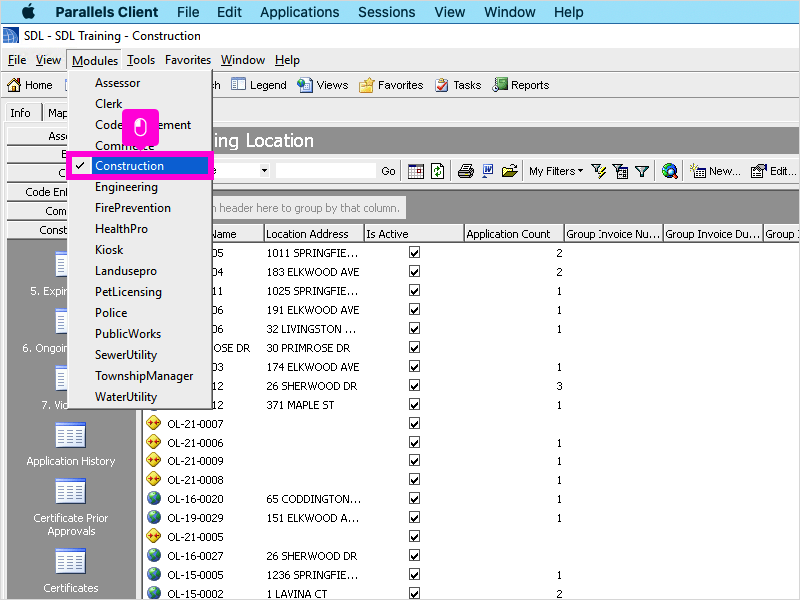The image size is (800, 600).
Task: Select the OL-21-0009 row text
Action: (x=195, y=461)
